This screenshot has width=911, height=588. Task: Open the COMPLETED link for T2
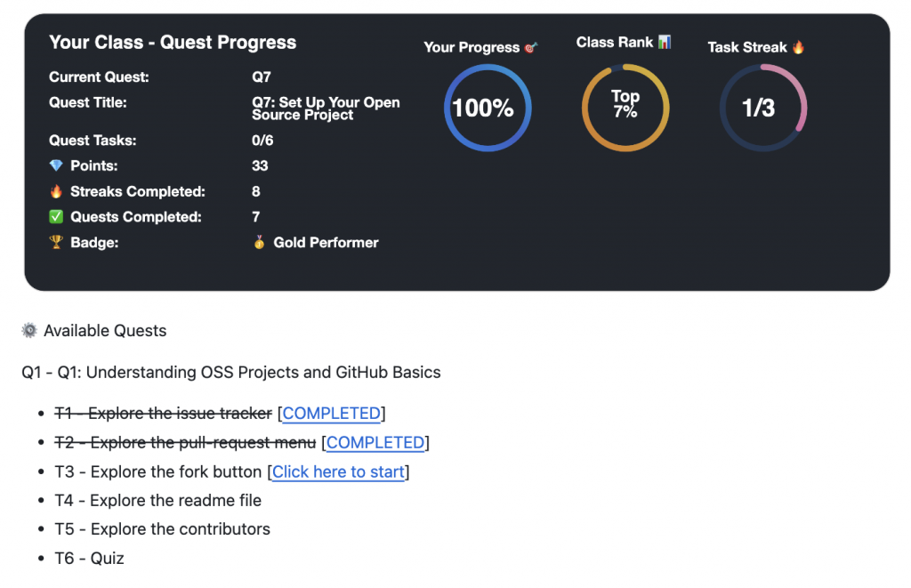click(375, 442)
